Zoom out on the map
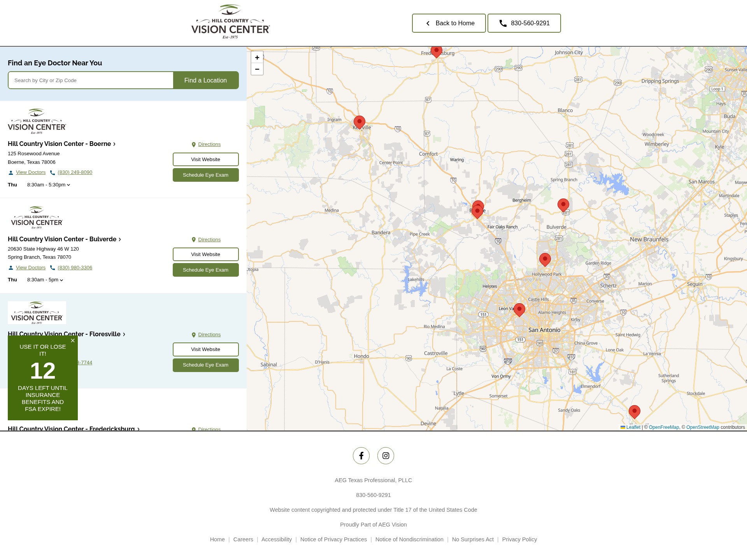Viewport: 747px width, 560px height. pos(257,69)
